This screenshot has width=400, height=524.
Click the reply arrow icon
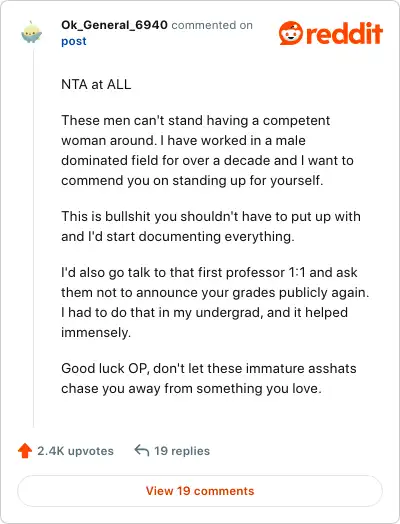tap(141, 450)
